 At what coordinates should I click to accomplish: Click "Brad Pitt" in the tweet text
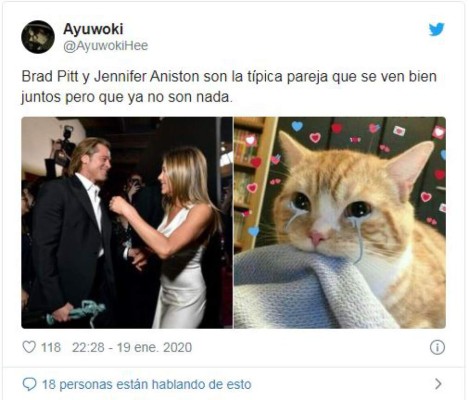coord(50,76)
